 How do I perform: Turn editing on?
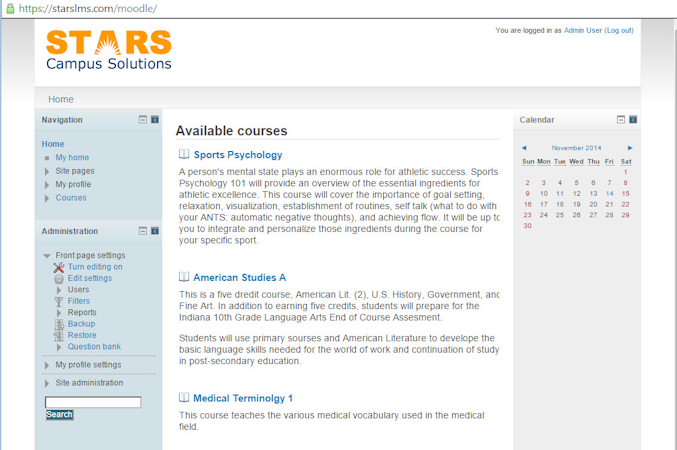pos(95,266)
